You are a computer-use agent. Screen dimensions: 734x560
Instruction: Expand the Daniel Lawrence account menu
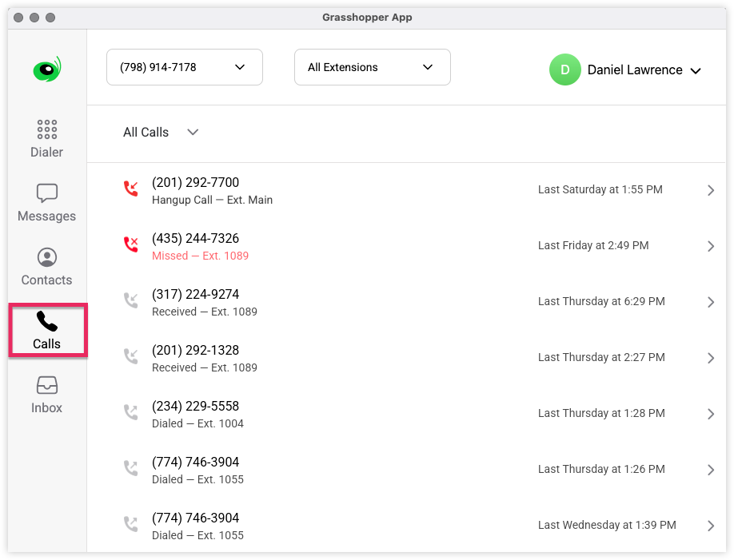pos(644,70)
